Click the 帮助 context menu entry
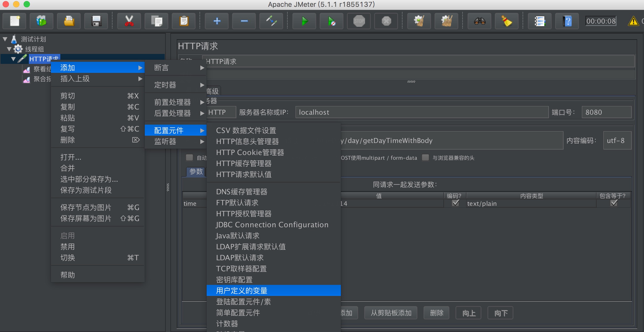This screenshot has width=644, height=332. [x=98, y=275]
